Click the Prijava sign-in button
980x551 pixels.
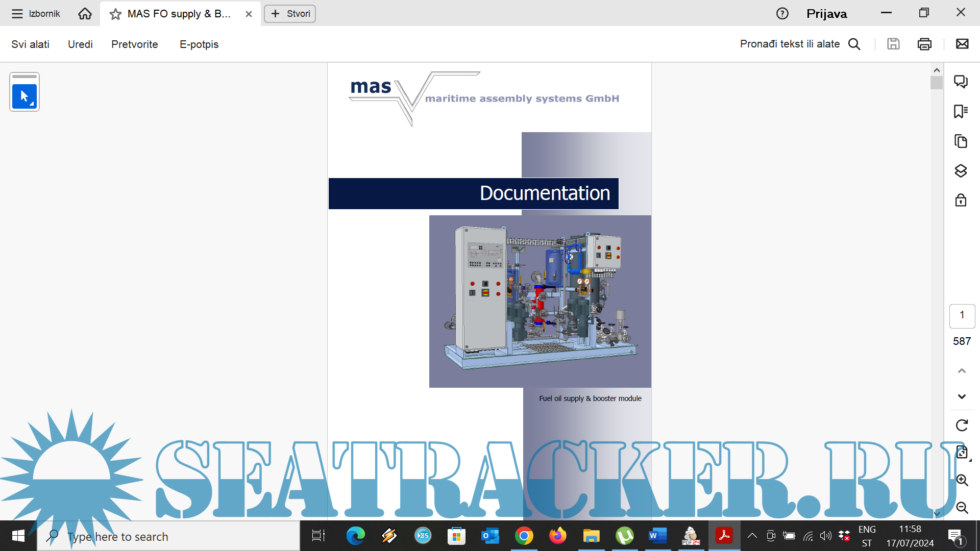tap(826, 14)
